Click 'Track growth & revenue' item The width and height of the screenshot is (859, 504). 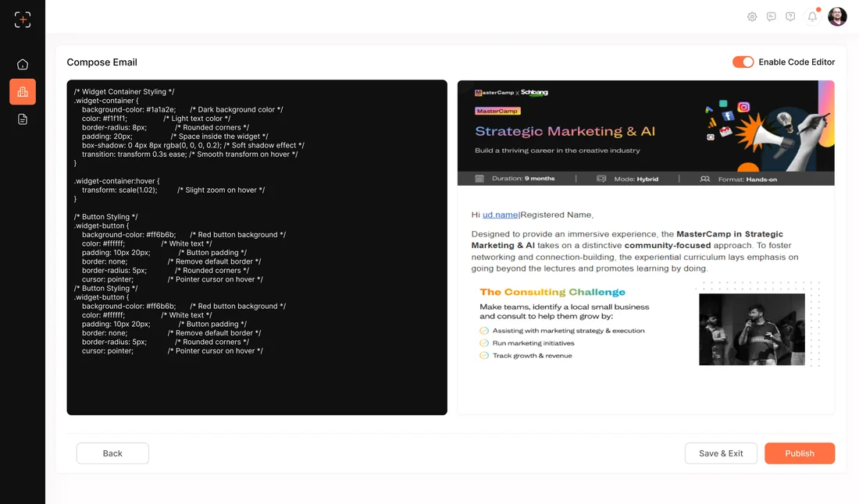(532, 356)
